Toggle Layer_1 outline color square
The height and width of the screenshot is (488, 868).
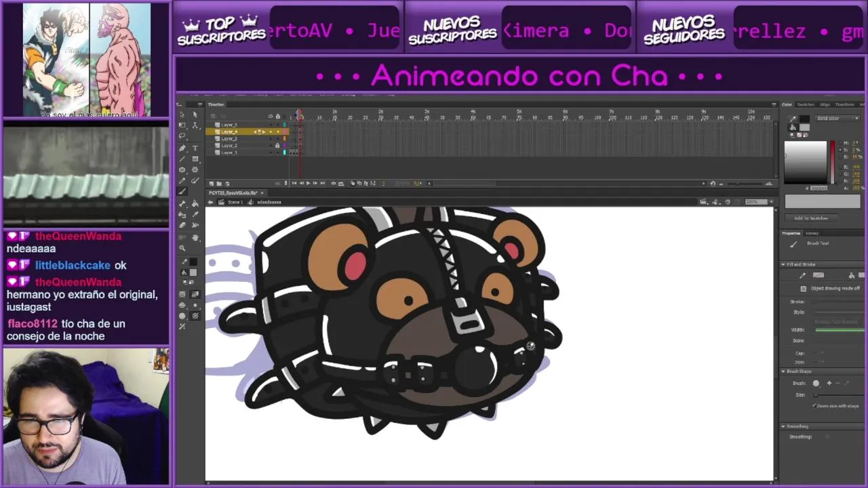click(x=285, y=152)
